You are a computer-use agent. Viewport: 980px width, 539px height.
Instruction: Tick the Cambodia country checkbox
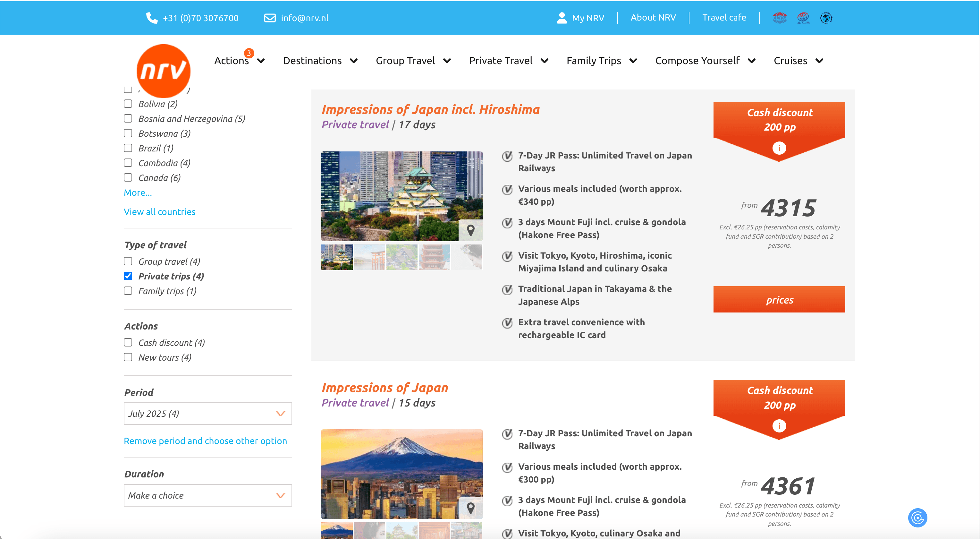point(128,163)
